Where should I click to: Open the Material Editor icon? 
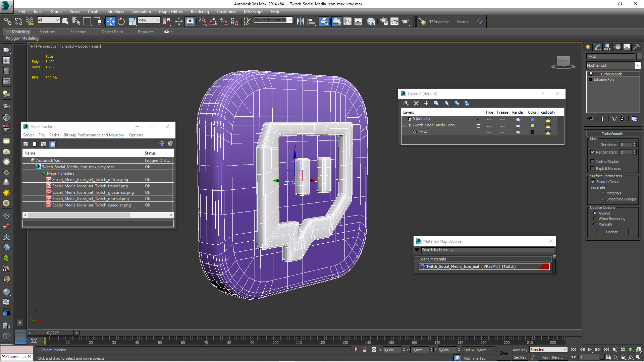(x=371, y=21)
